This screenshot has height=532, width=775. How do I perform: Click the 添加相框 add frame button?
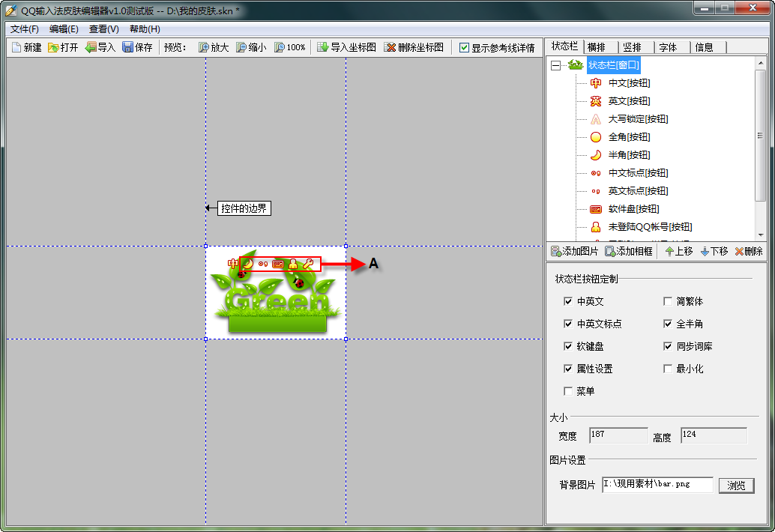pyautogui.click(x=629, y=252)
